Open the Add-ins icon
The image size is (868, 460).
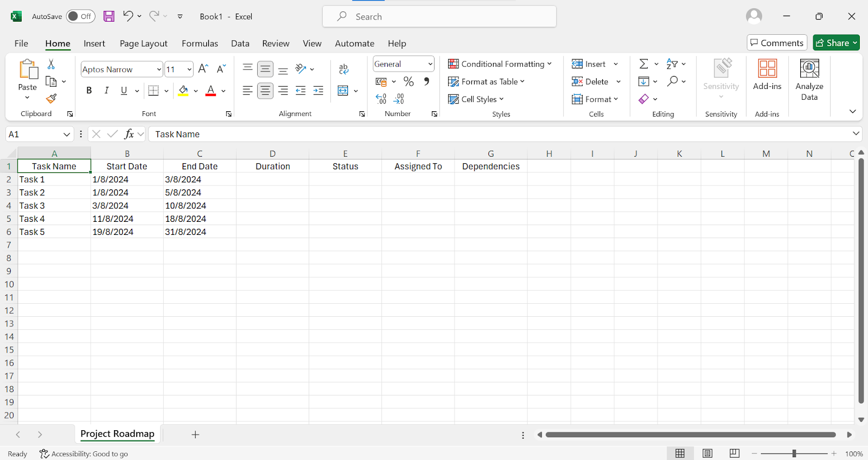(767, 74)
